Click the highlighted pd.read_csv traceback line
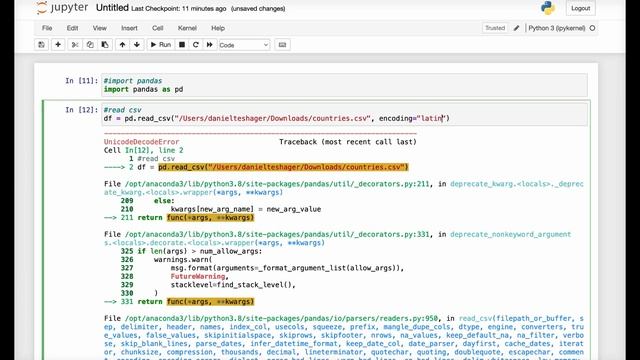640x360 pixels. pos(283,167)
